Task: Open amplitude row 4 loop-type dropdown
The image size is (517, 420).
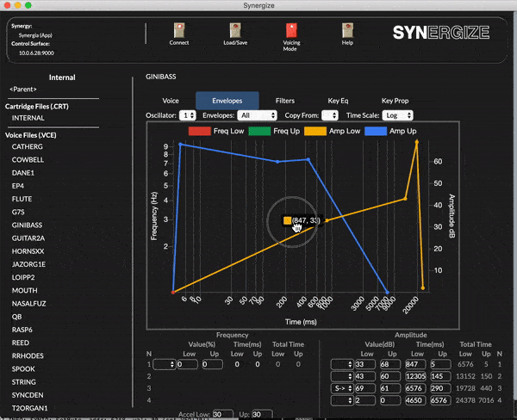Action: pos(342,400)
